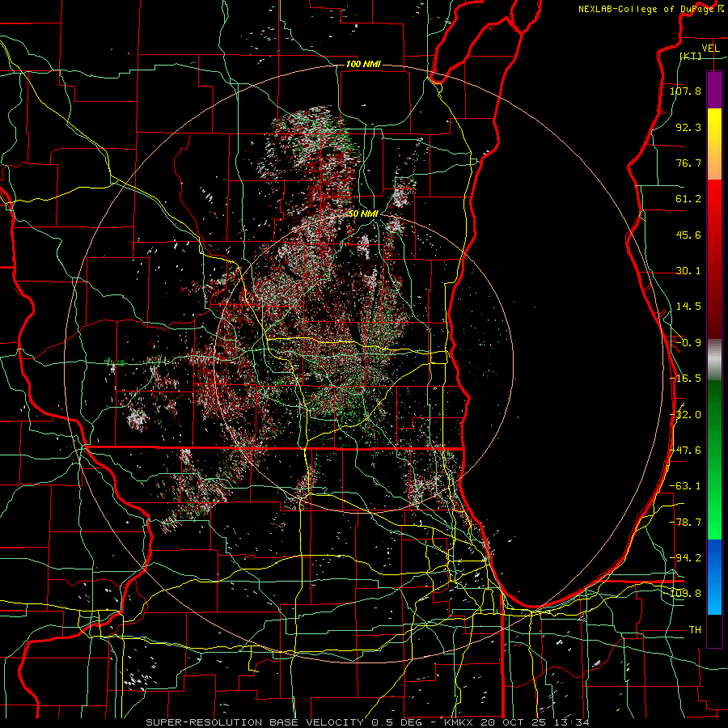Select the 30.1 legend value
728x728 pixels.
tap(688, 271)
